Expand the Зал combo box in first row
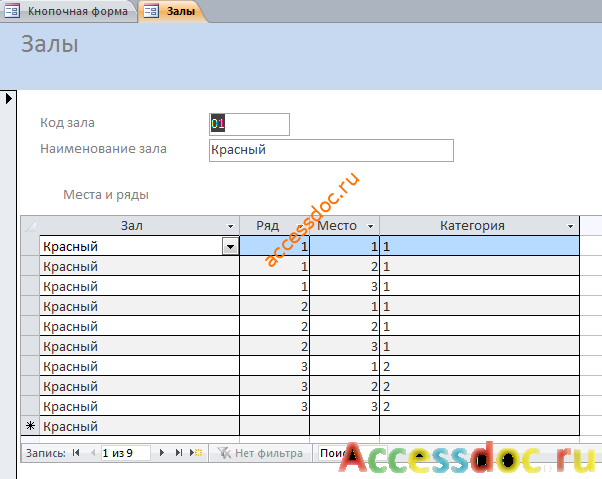 (230, 247)
